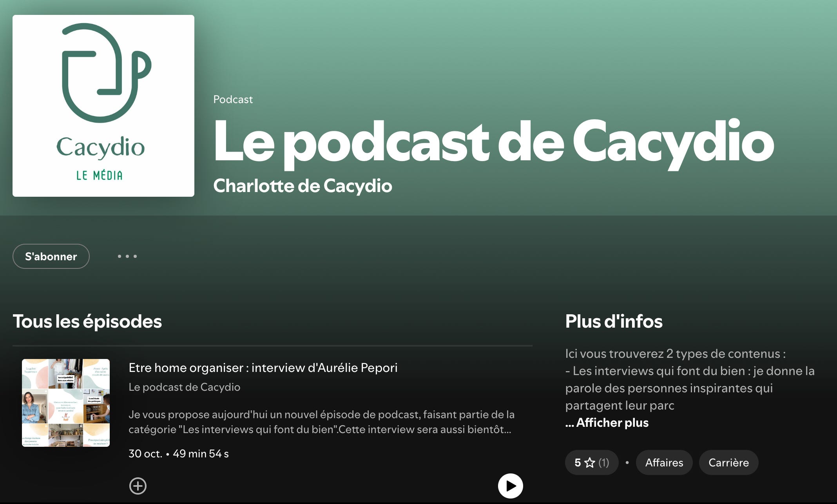Add episode to library with plus icon
The image size is (837, 504).
point(138,486)
